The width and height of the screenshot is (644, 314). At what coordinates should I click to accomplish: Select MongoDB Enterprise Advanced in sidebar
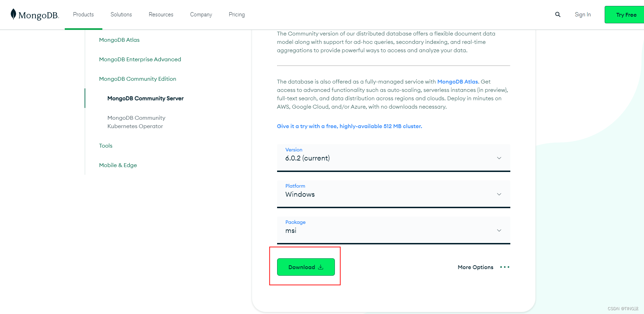[x=140, y=59]
